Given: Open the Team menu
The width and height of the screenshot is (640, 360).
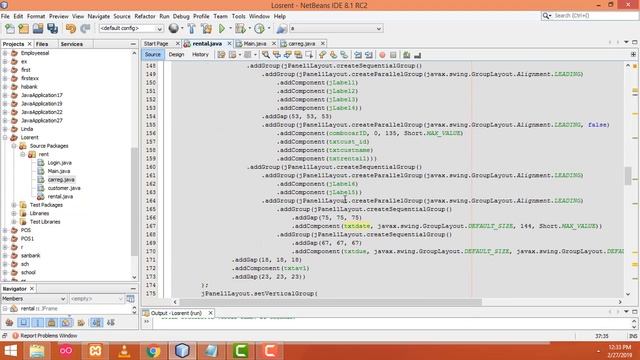Looking at the screenshot, I should [x=220, y=16].
